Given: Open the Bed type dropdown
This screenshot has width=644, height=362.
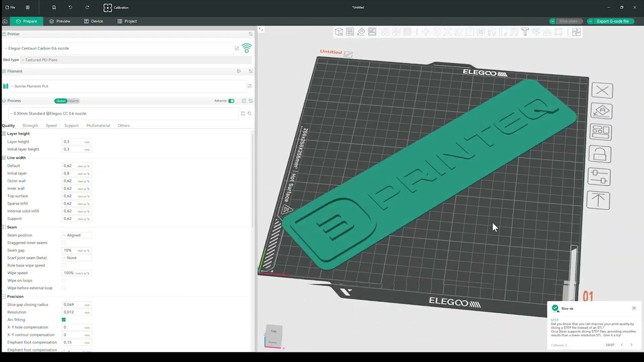Looking at the screenshot, I should click(x=136, y=60).
